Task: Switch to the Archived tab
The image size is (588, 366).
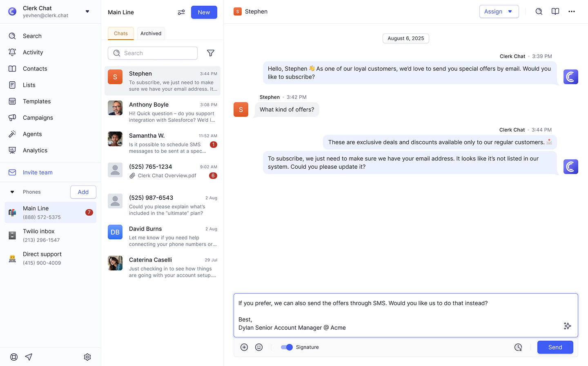Action: [151, 33]
